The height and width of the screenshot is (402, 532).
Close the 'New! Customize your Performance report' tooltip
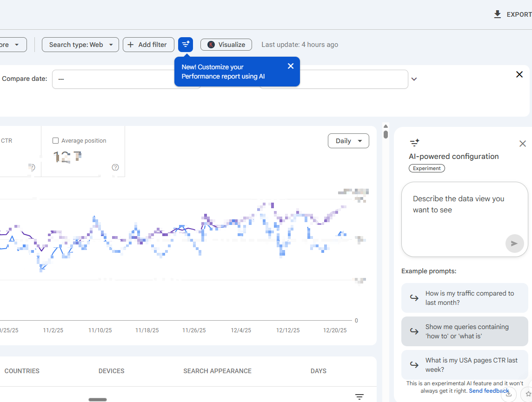[291, 66]
